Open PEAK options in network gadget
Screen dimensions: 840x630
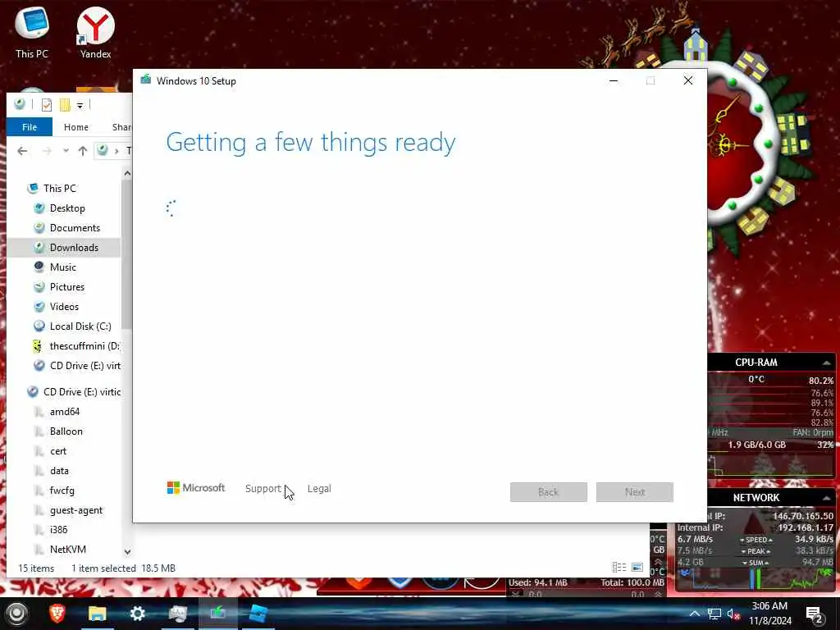click(756, 551)
